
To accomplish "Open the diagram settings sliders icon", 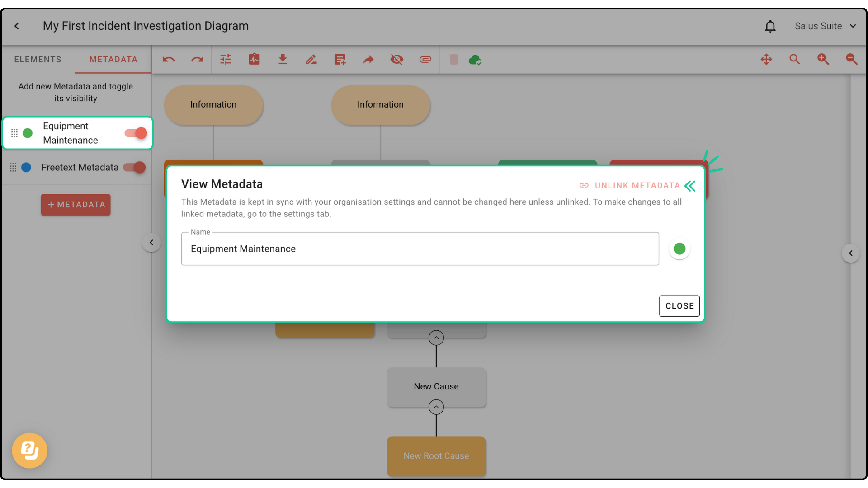I will point(226,59).
